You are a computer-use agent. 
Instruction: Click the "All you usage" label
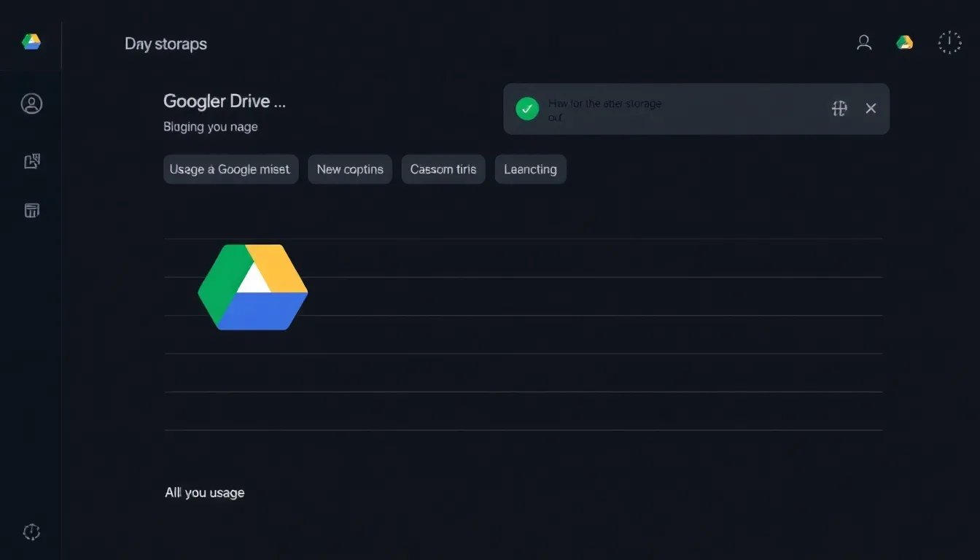click(205, 493)
